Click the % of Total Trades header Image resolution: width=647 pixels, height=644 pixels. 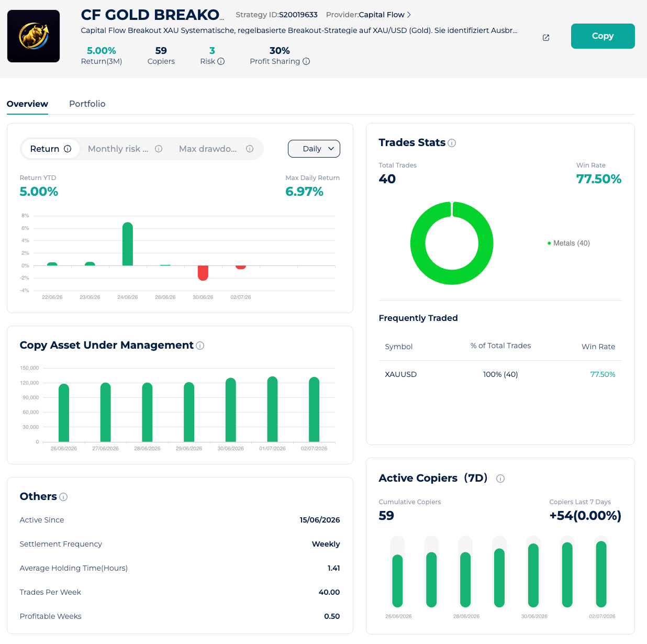click(500, 346)
